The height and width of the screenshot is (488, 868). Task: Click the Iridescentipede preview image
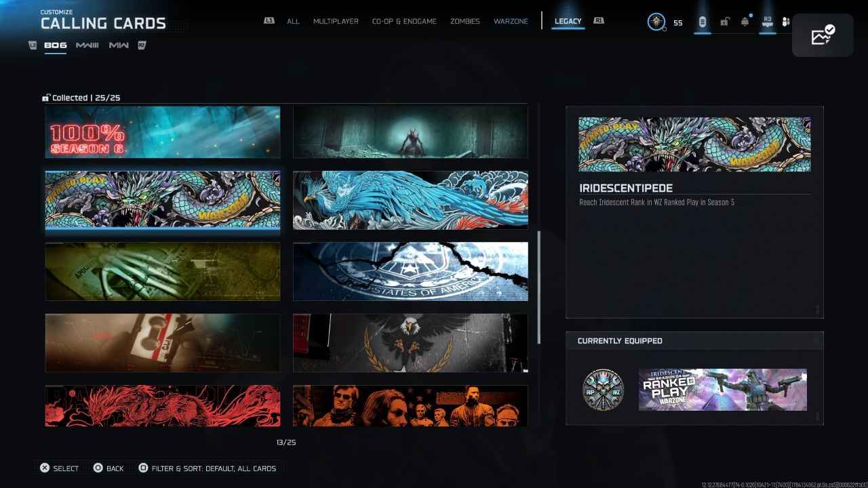694,144
